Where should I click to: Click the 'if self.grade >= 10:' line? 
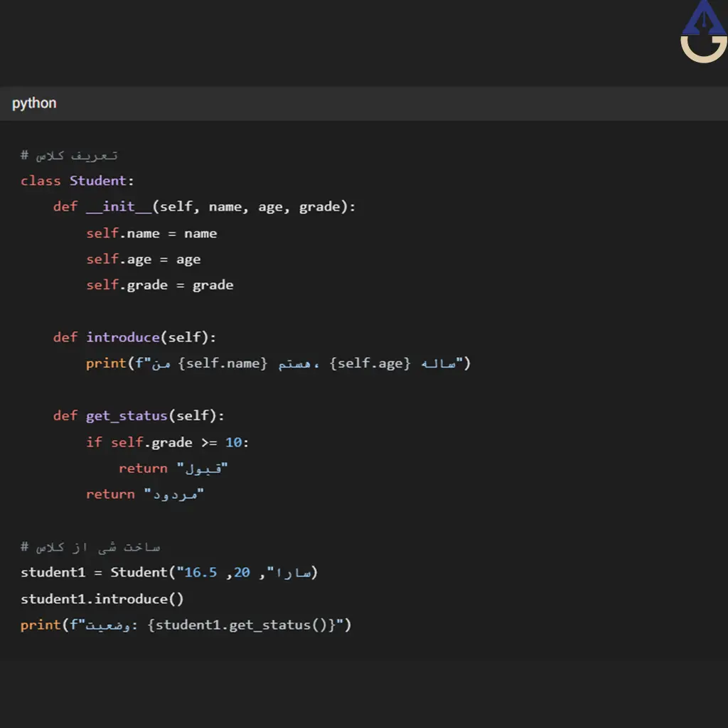point(168,442)
